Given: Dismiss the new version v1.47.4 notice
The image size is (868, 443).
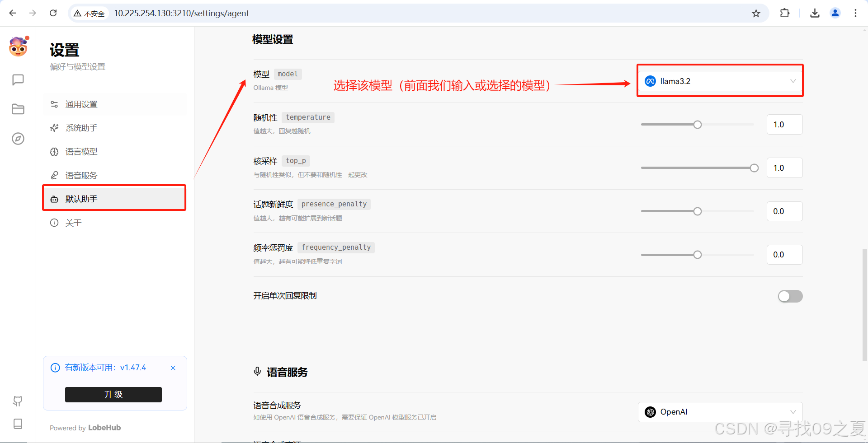Looking at the screenshot, I should 173,368.
